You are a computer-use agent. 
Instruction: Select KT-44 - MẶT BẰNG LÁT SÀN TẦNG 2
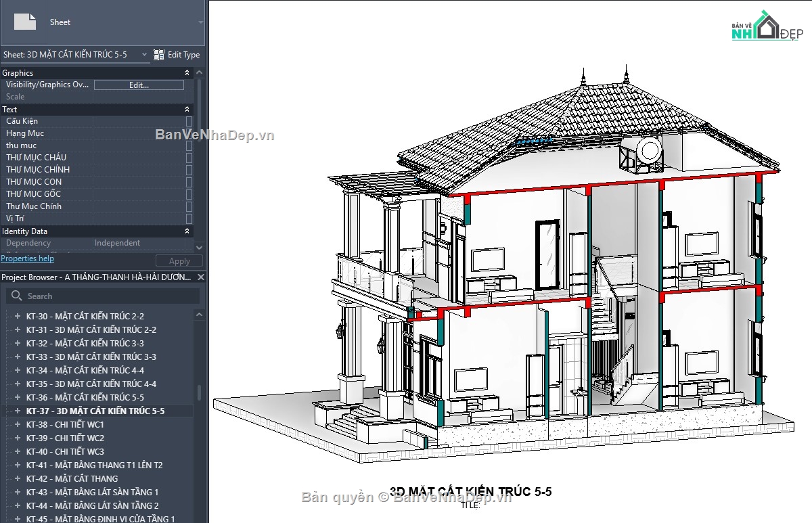(x=93, y=505)
